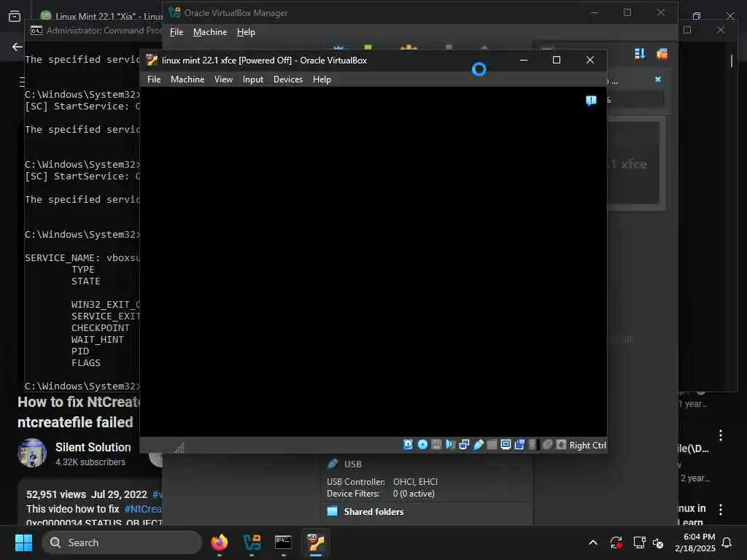Click the taskbar Search box
Image resolution: width=747 pixels, height=560 pixels.
pyautogui.click(x=122, y=542)
